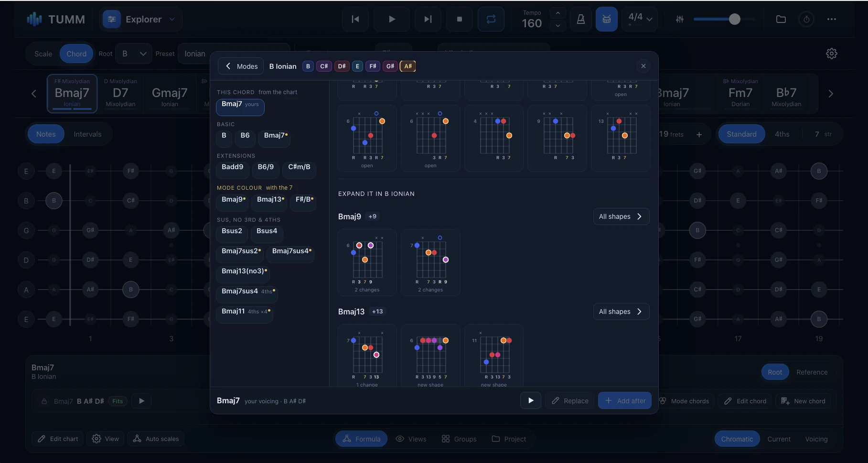Image resolution: width=868 pixels, height=463 pixels.
Task: Play the Bmaj7 voicing in the dialog footer
Action: point(531,400)
